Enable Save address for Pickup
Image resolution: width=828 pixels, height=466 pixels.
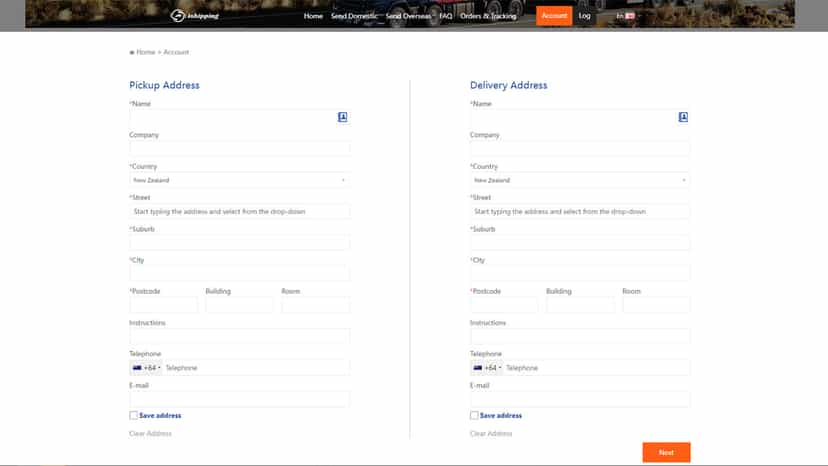coord(134,415)
